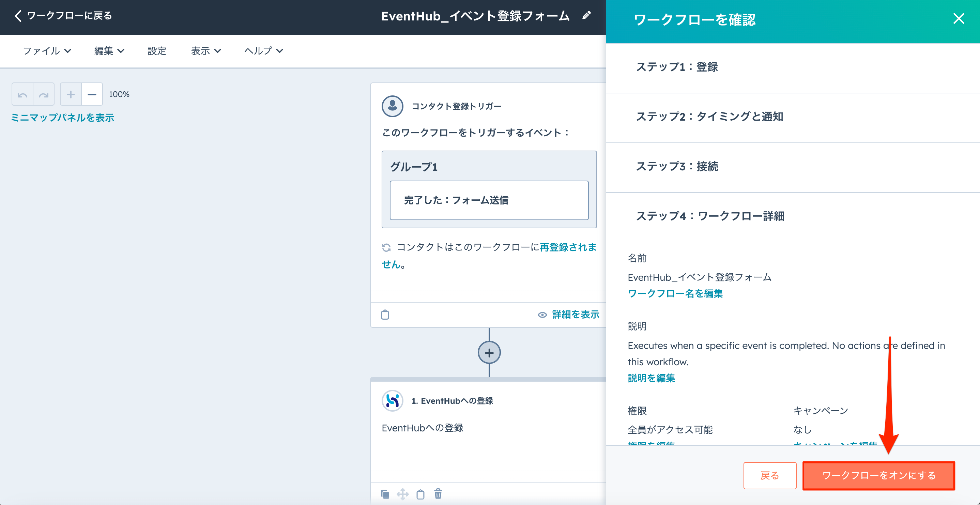Screen dimensions: 980x505
Task: Click 説明を編集 link
Action: (x=651, y=378)
